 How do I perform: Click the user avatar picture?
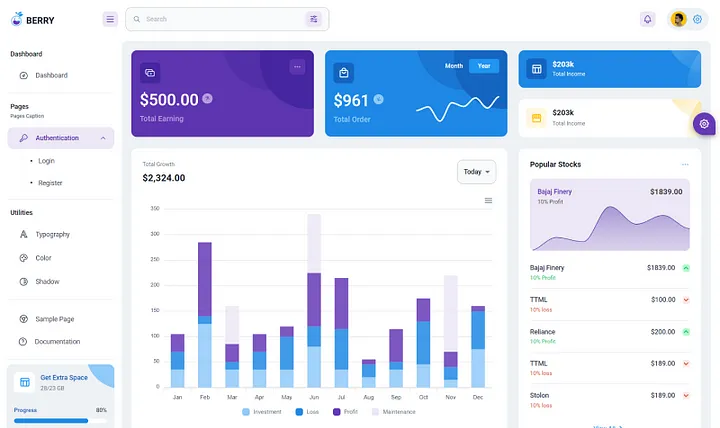coord(678,19)
